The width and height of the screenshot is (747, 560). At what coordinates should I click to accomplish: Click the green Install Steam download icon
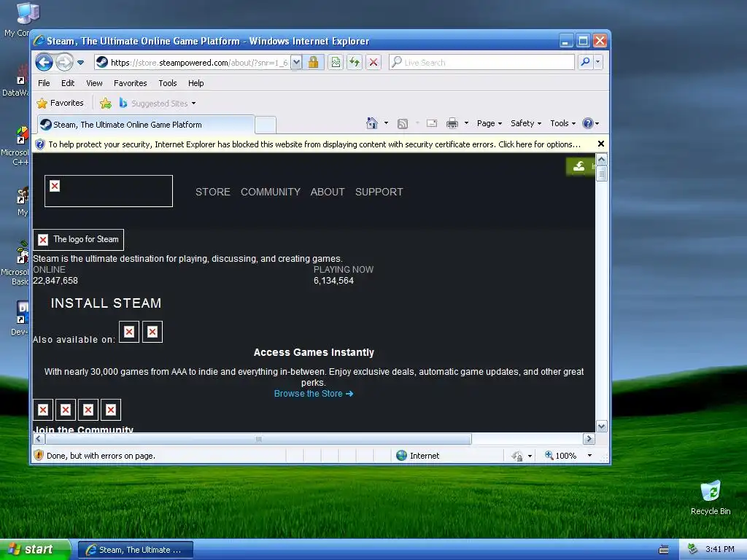(578, 166)
